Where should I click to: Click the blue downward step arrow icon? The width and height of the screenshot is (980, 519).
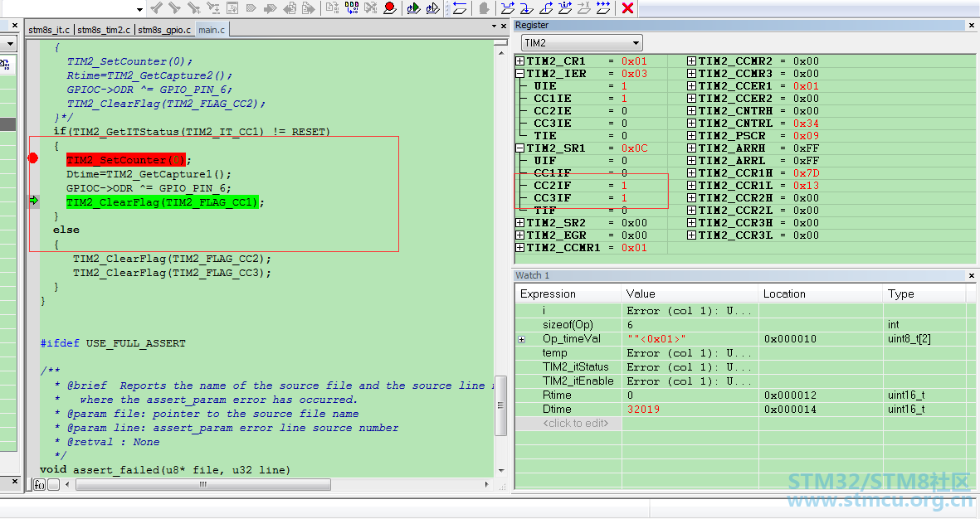tap(527, 7)
